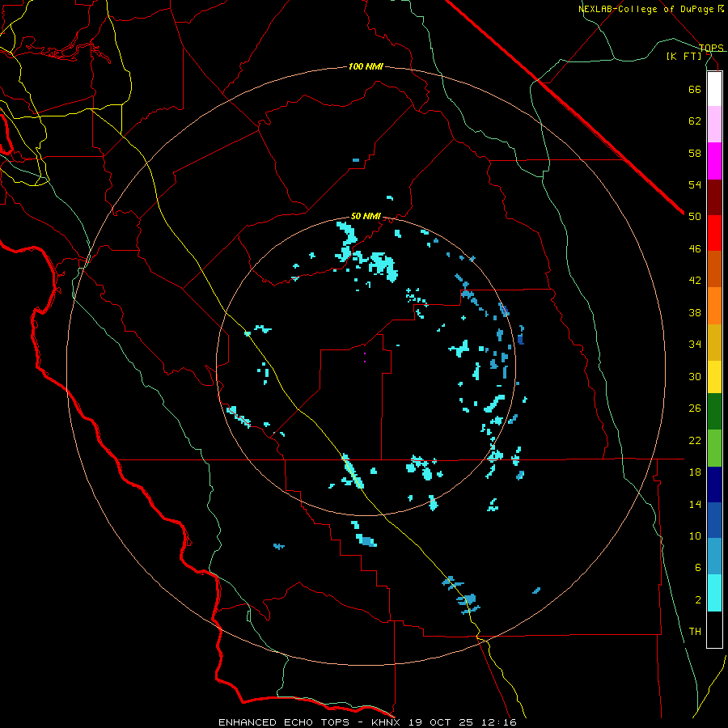Click the legend value 38
This screenshot has width=728, height=728.
695,312
